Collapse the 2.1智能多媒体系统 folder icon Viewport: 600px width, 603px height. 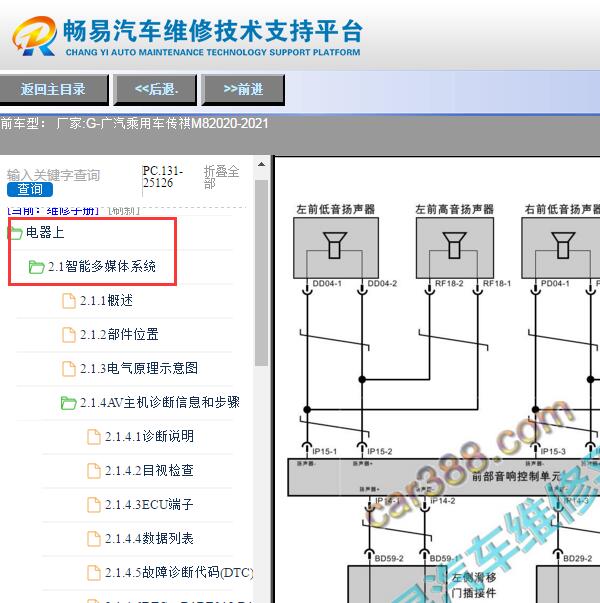click(37, 267)
